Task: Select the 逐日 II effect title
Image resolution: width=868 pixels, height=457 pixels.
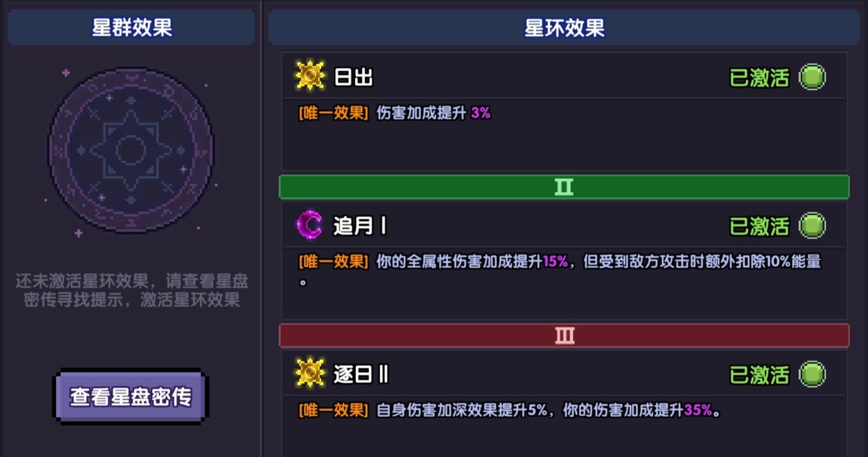Action: 361,375
